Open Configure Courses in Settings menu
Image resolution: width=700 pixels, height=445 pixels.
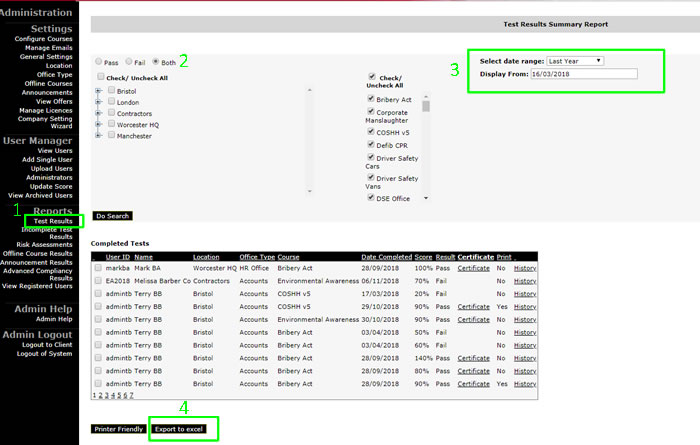pyautogui.click(x=43, y=38)
